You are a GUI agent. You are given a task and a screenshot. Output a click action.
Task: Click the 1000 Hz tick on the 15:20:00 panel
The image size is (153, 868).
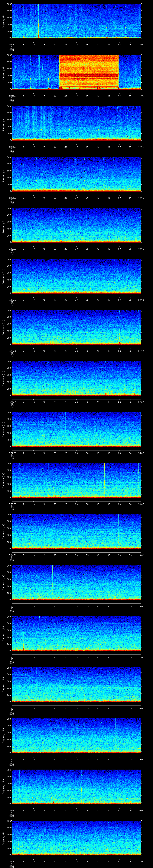click(8, 311)
